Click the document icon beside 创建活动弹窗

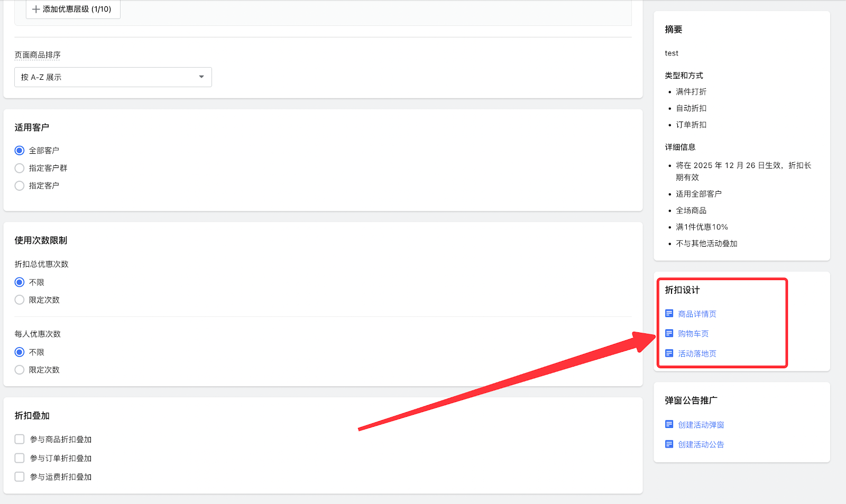pyautogui.click(x=669, y=424)
